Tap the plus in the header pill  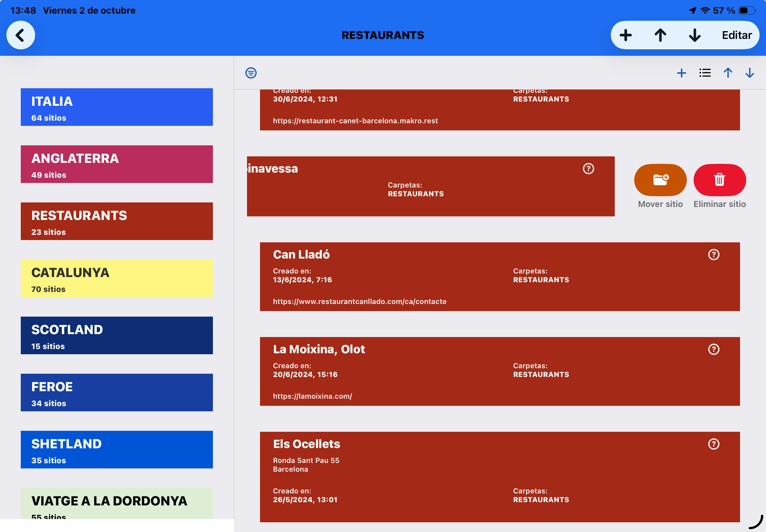click(x=625, y=35)
